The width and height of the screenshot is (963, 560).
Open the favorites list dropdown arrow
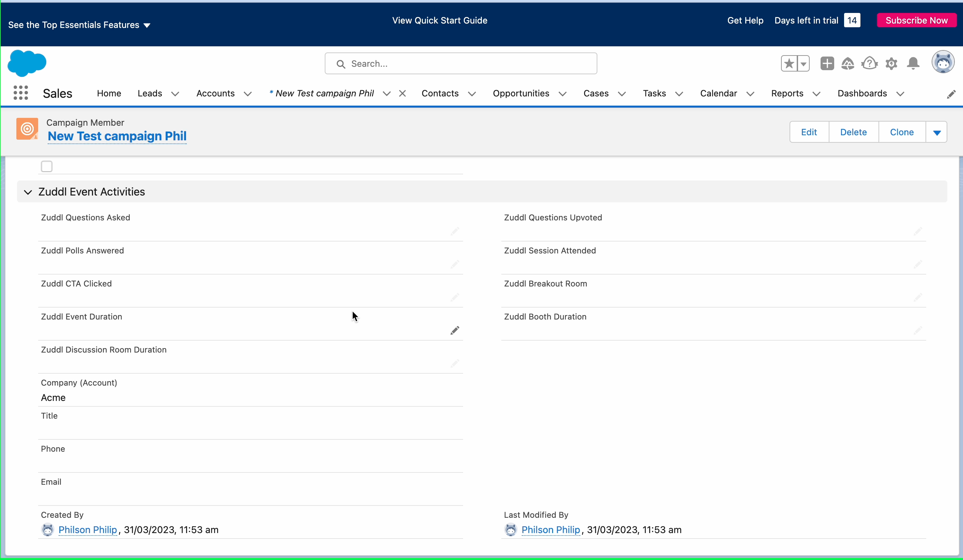coord(803,63)
